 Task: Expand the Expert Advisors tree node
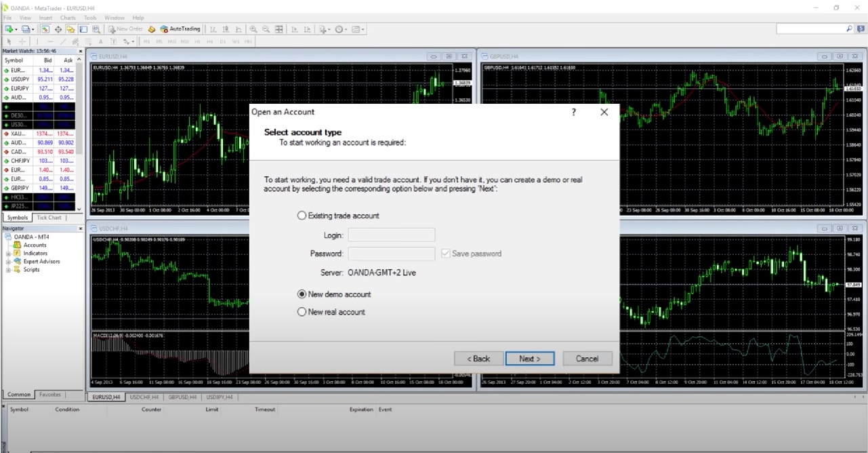9,262
